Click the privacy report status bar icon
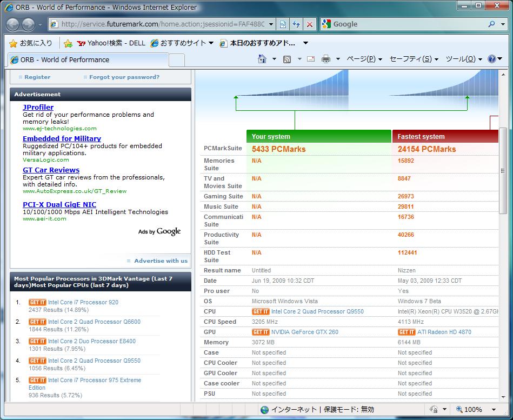 click(434, 410)
